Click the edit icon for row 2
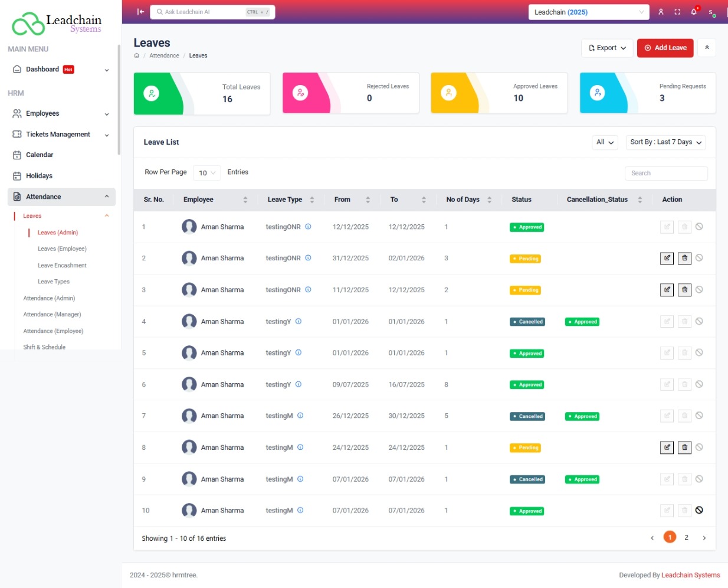 pos(667,258)
